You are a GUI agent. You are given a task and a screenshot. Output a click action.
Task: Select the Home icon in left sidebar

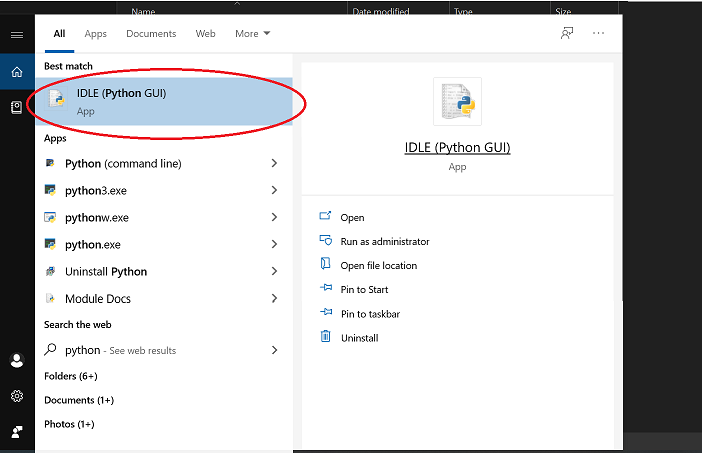pyautogui.click(x=17, y=72)
